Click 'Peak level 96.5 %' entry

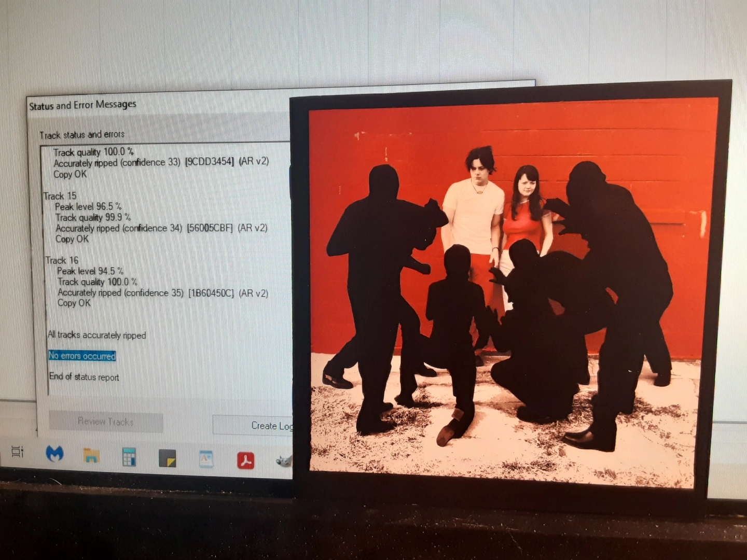tap(88, 206)
